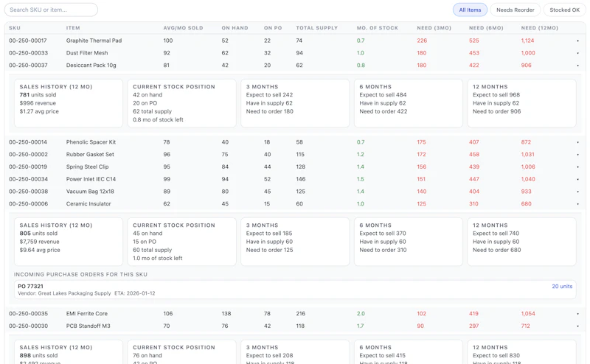This screenshot has height=364, width=590.
Task: Collapse the Ceramic Insulator row indicator
Action: (x=577, y=204)
